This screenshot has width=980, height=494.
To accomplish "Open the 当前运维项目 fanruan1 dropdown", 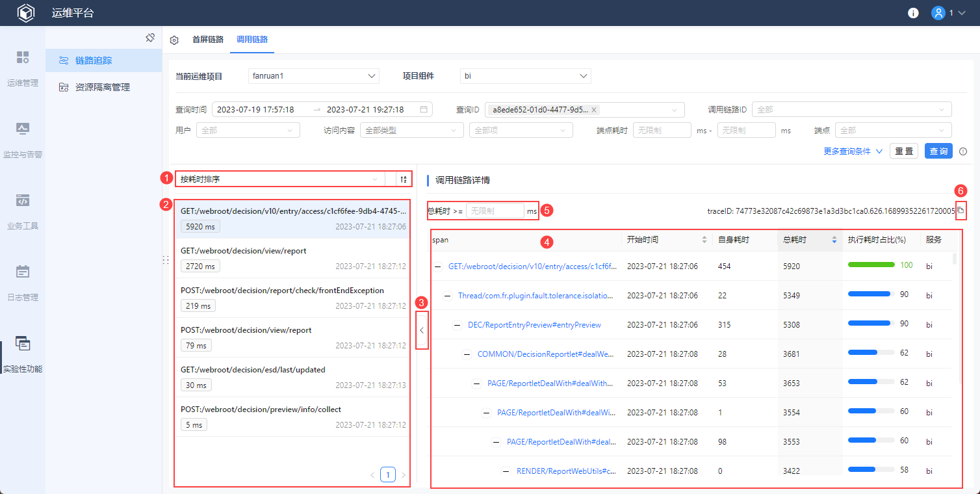I will click(x=313, y=76).
